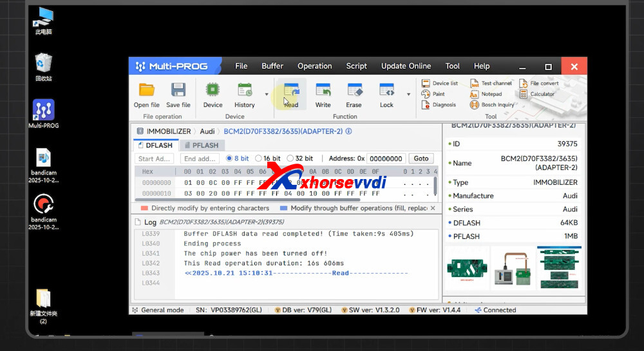Switch to the DFLASH tab

point(156,146)
